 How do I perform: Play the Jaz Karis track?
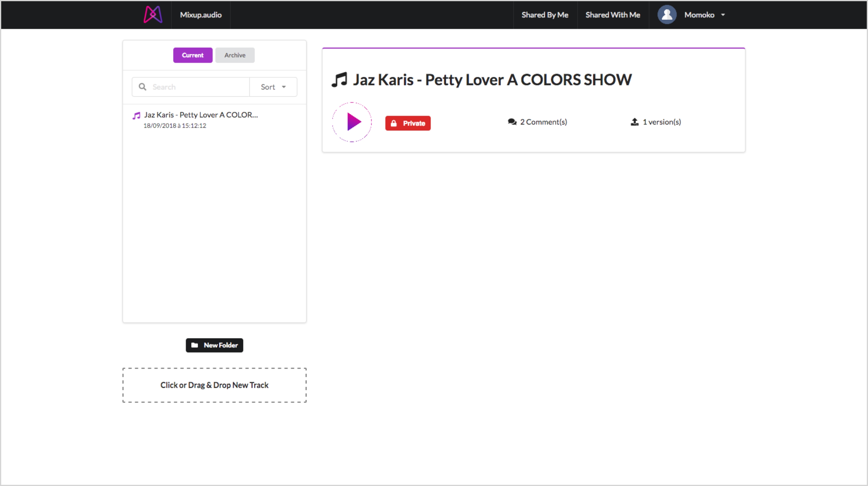352,122
